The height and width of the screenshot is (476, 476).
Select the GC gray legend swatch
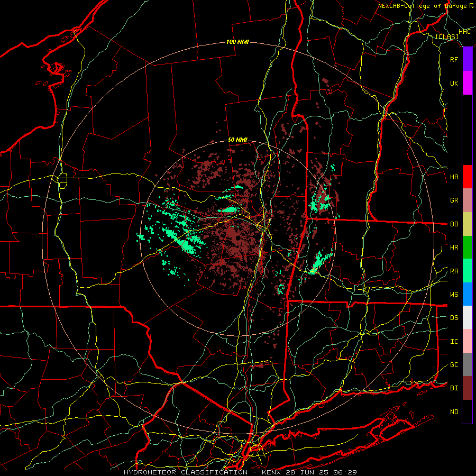pyautogui.click(x=467, y=364)
